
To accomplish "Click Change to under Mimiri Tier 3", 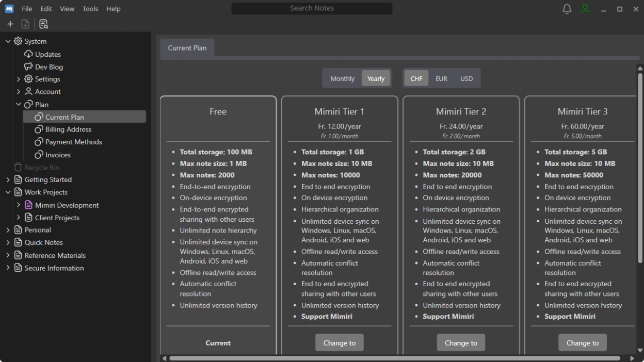I will [583, 343].
